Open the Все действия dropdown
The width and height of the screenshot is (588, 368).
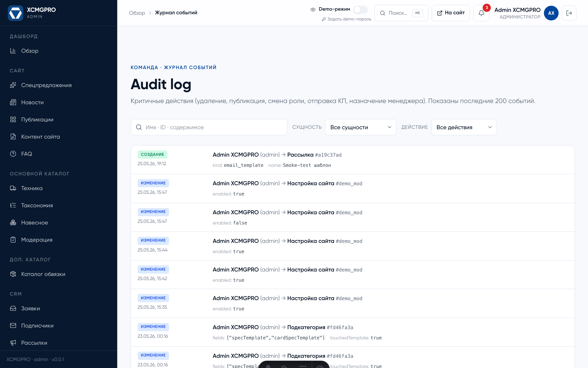464,127
